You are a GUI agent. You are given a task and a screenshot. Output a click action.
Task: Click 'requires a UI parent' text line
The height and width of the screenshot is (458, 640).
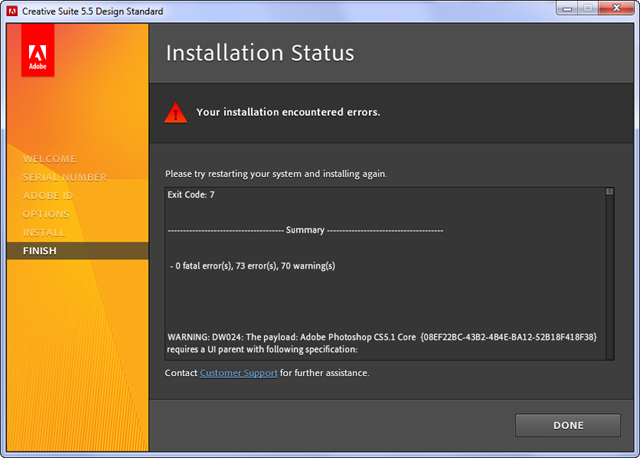coord(262,349)
